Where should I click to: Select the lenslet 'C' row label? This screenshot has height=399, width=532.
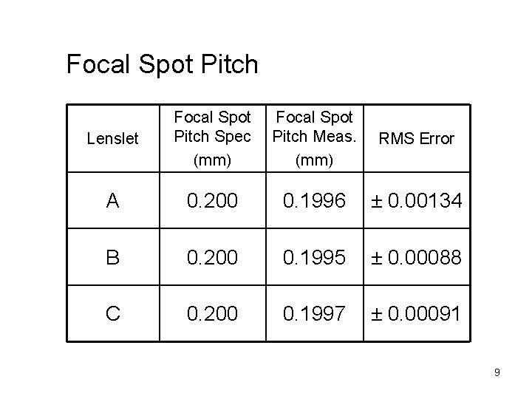113,314
